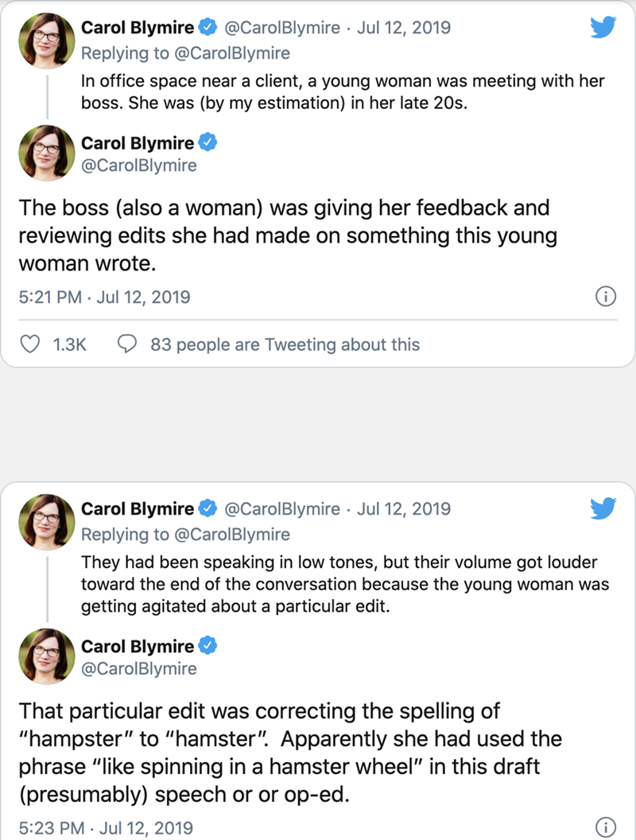Click the verified badge above "The boss" tweet text

tap(207, 143)
